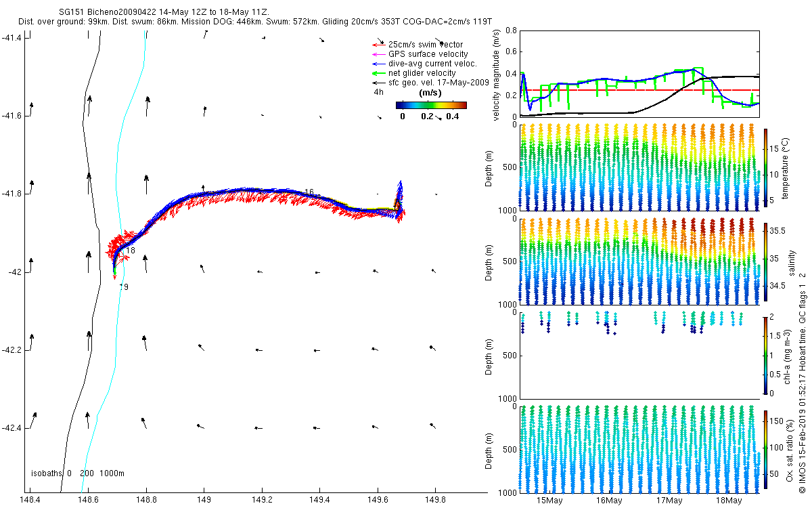Select the black sfc geo. vel. legend arrow

378,83
